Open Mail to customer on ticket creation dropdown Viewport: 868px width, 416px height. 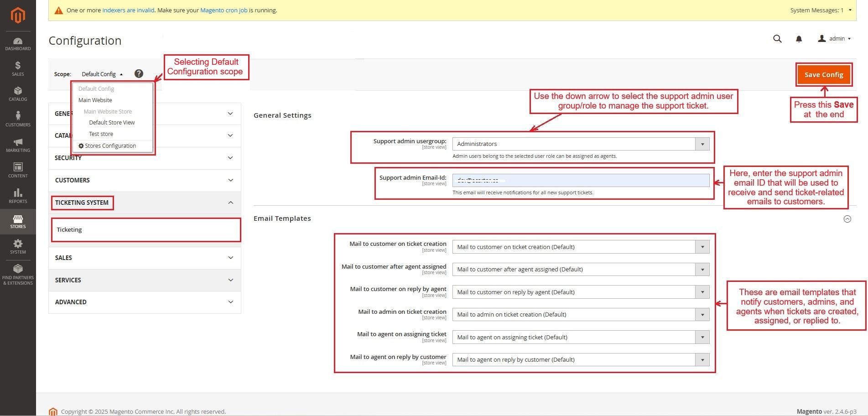580,247
